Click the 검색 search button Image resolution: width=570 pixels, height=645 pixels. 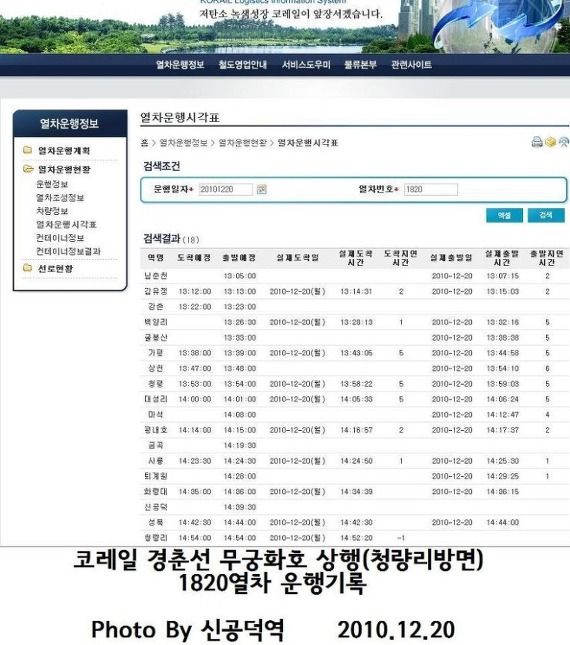click(x=546, y=215)
